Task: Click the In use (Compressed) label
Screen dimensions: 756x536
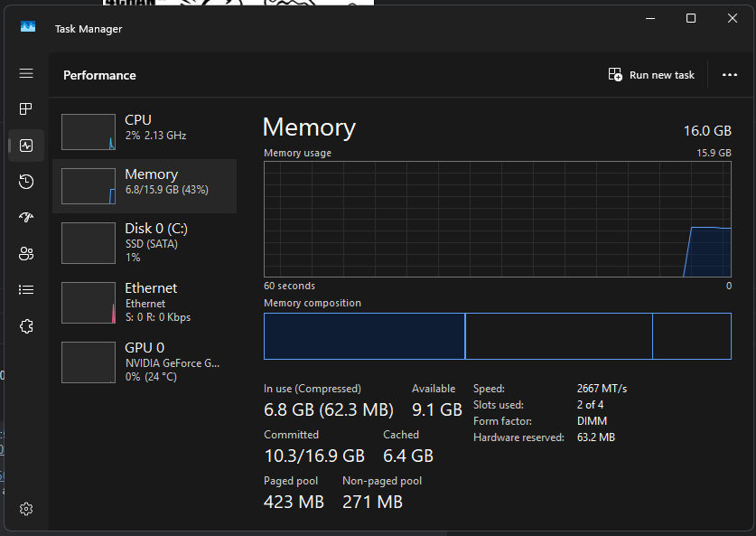Action: tap(313, 389)
